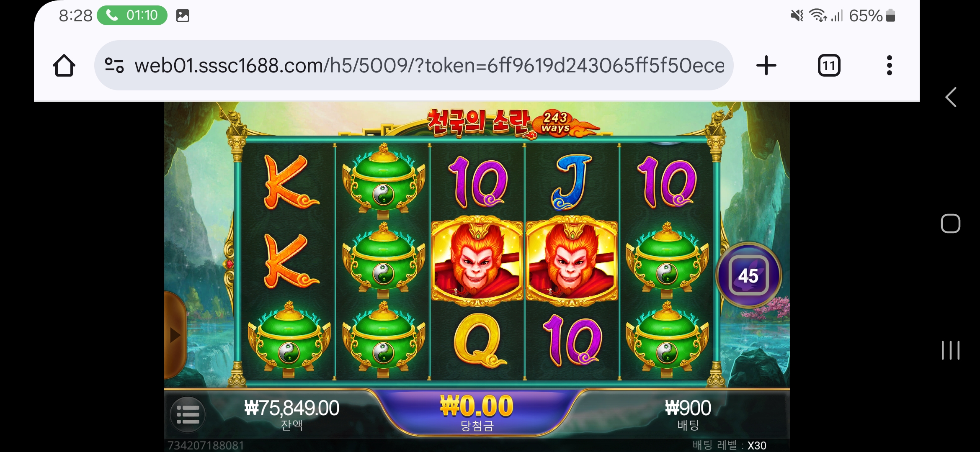
Task: Open the tab switcher showing 11
Action: coord(829,65)
